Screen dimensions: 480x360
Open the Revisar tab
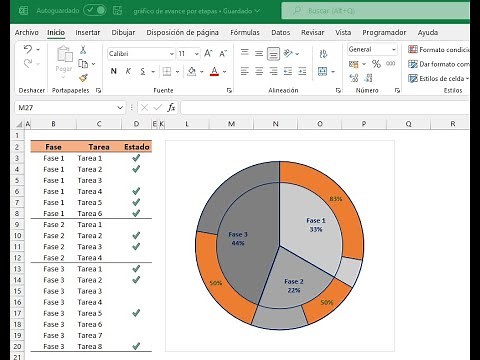coord(313,32)
